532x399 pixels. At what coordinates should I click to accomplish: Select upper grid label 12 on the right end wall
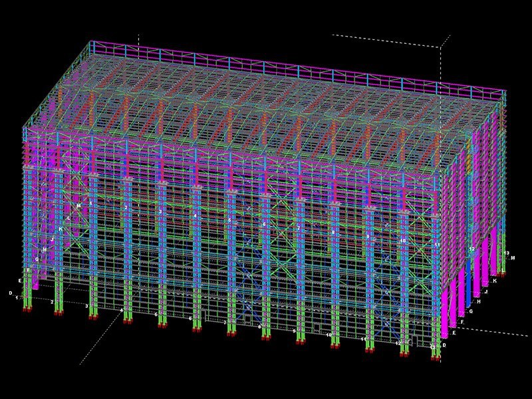pyautogui.click(x=471, y=249)
